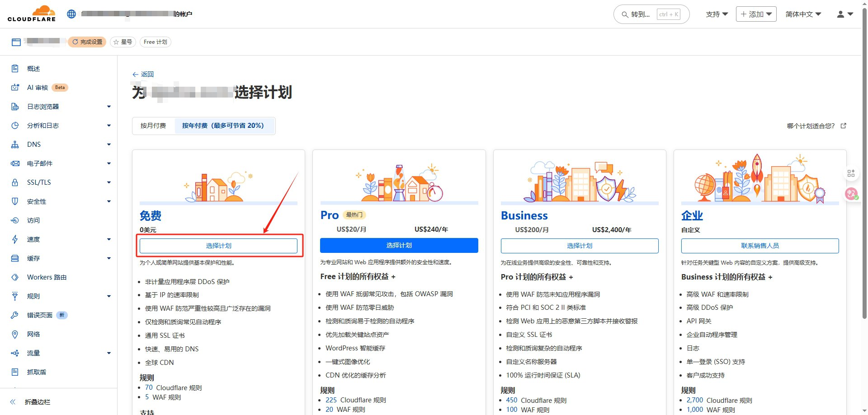
Task: Click the 转到... search box
Action: (651, 14)
